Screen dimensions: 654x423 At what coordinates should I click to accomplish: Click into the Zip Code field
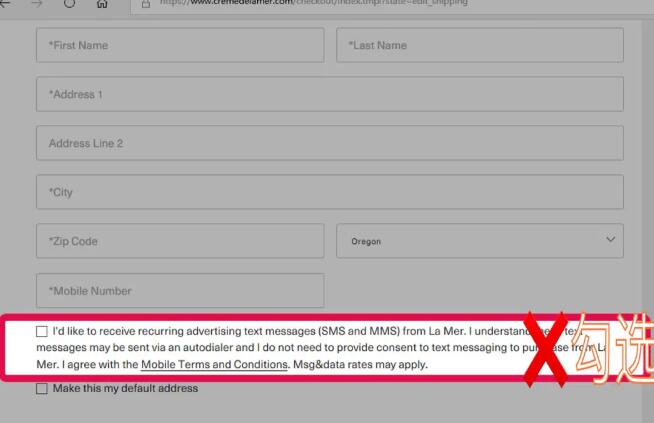click(180, 241)
